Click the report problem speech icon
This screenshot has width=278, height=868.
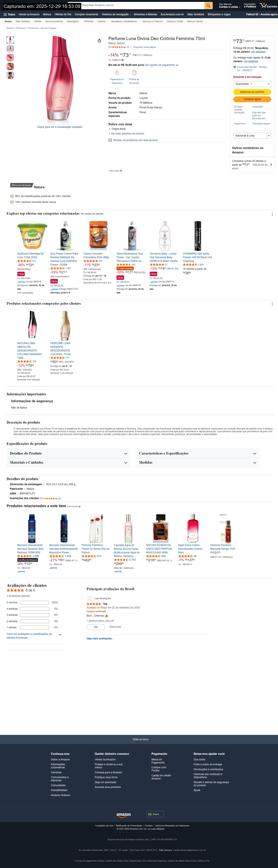[110, 140]
